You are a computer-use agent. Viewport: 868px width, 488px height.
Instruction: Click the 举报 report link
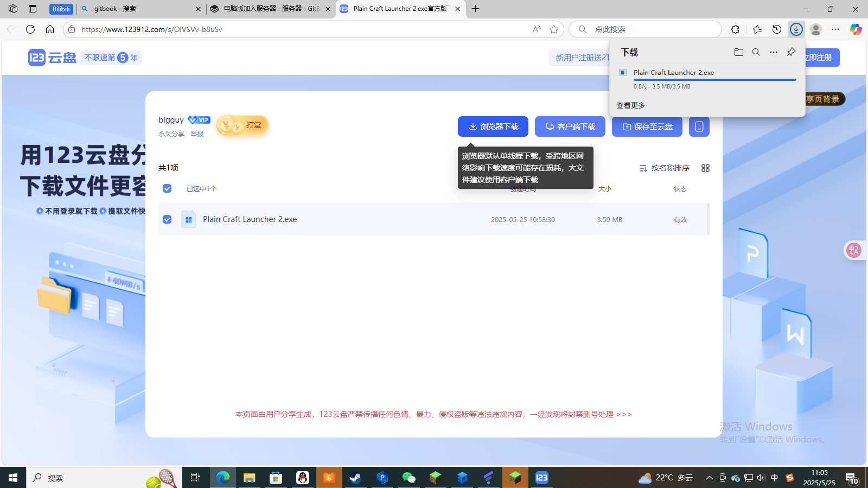click(197, 134)
